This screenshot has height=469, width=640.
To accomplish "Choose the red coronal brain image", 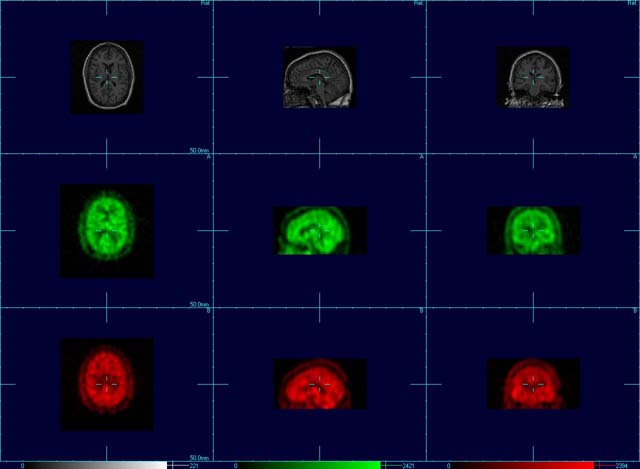I will 533,384.
